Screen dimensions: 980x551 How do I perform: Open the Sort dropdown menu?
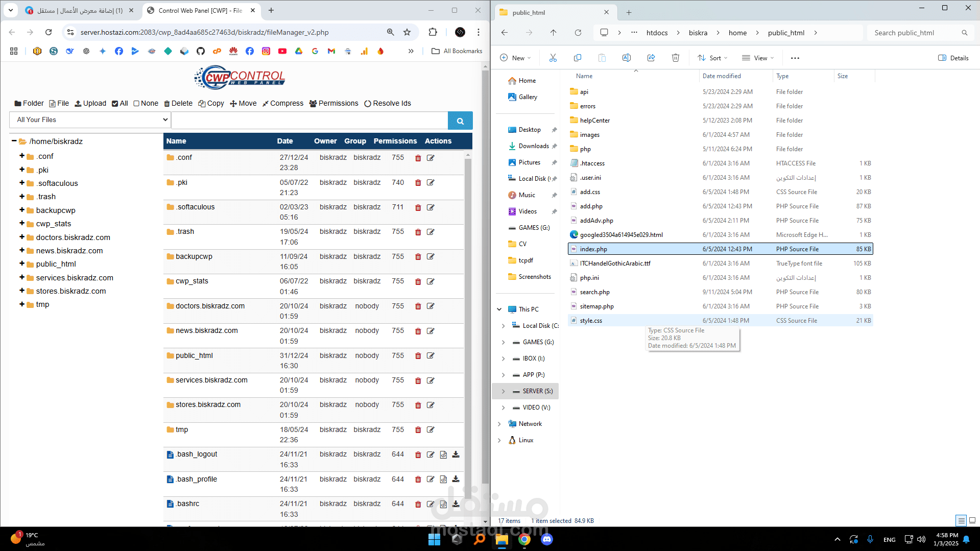[712, 58]
